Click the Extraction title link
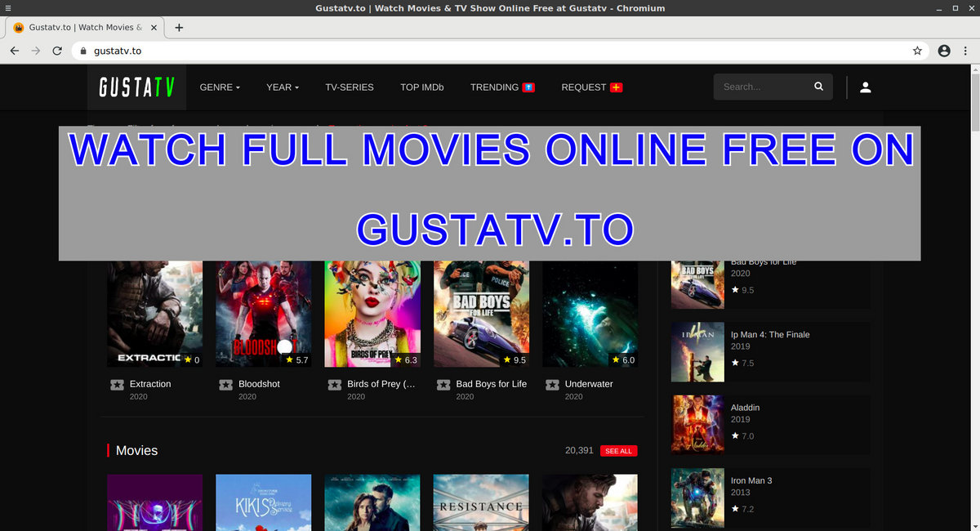Viewport: 980px width, 531px height. [x=150, y=384]
